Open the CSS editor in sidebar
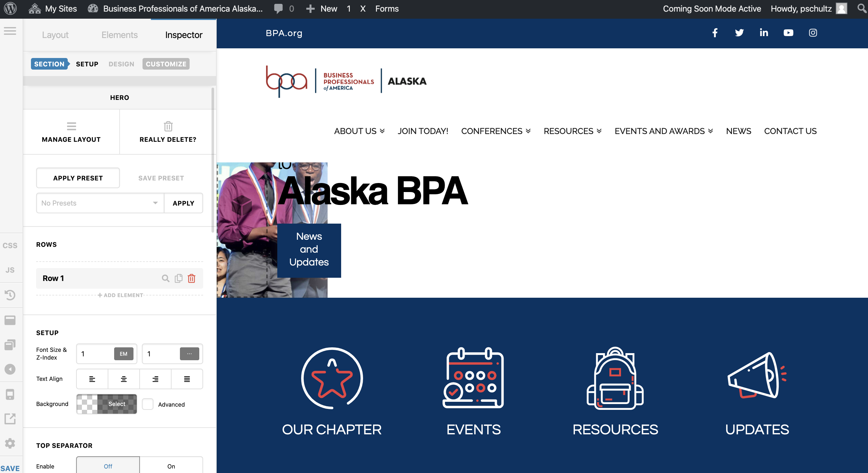Viewport: 868px width, 473px height. click(10, 246)
